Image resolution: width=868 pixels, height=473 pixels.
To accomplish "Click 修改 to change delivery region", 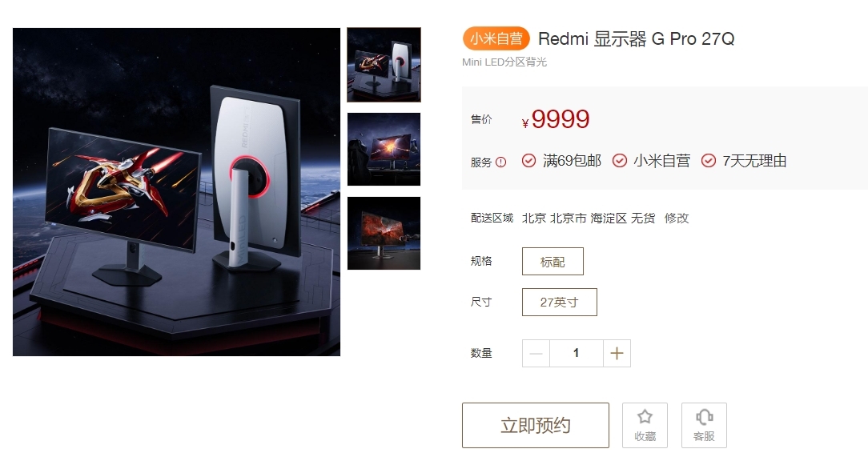I will pyautogui.click(x=677, y=218).
